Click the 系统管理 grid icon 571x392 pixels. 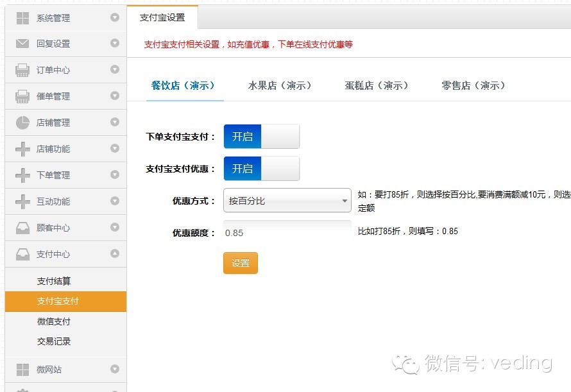coord(22,18)
